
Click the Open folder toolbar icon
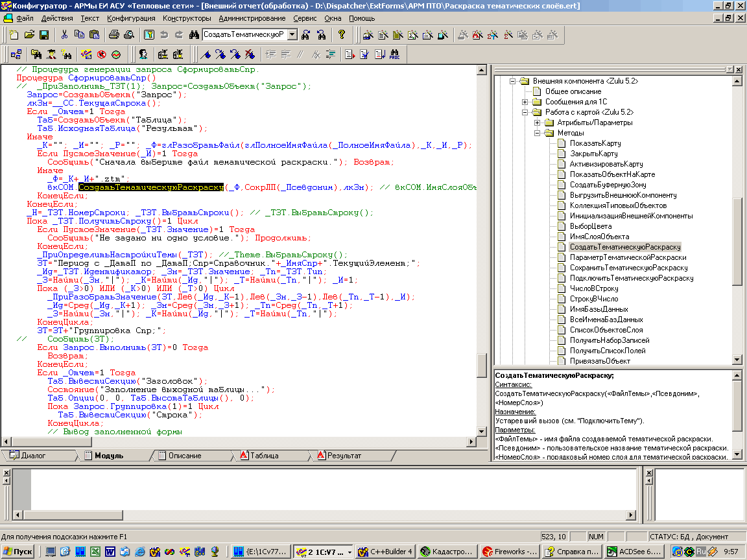(29, 34)
